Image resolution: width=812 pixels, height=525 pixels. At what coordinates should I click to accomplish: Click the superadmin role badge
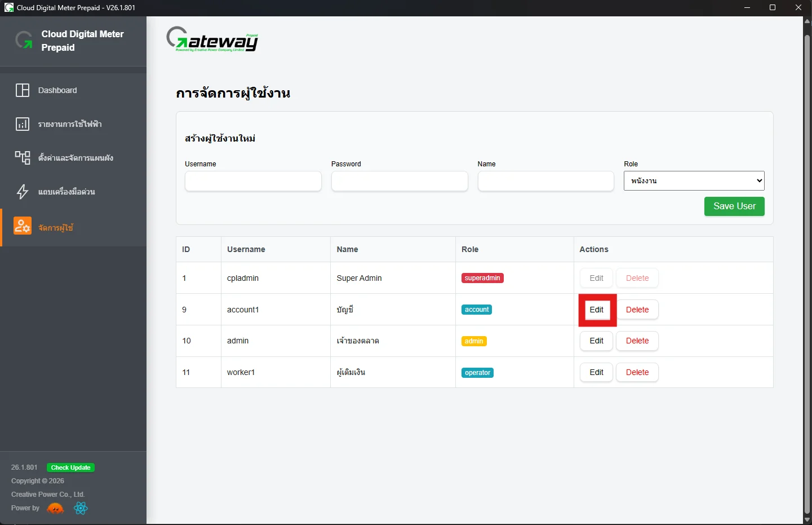(x=482, y=278)
